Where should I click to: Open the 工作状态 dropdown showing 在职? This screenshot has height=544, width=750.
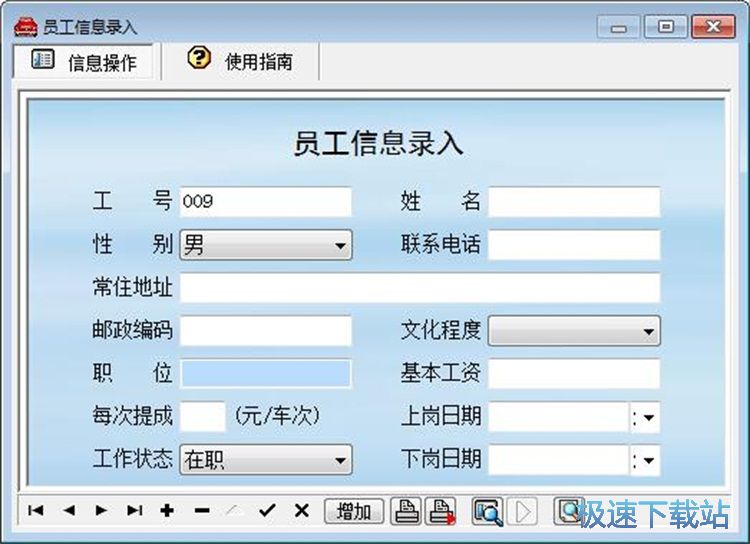pyautogui.click(x=266, y=459)
